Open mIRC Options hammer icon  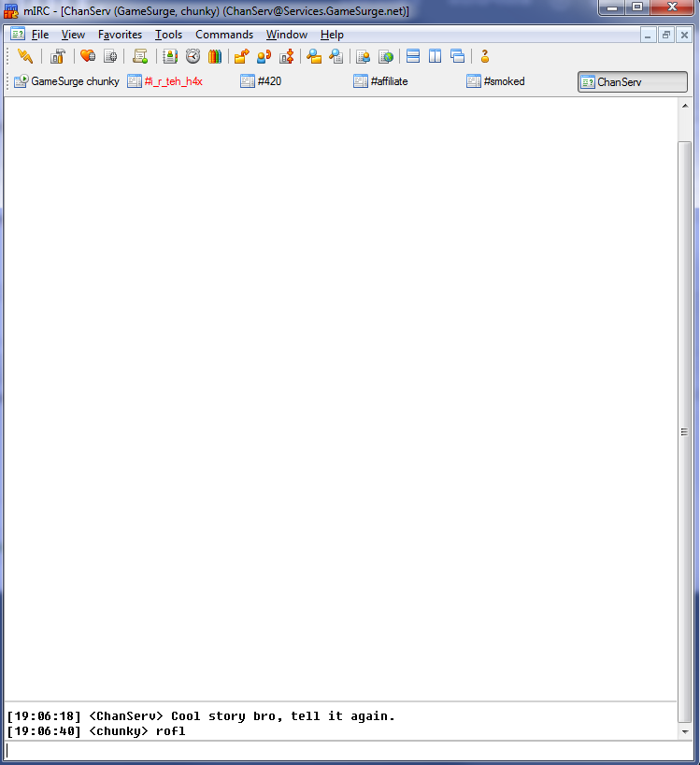coord(57,56)
